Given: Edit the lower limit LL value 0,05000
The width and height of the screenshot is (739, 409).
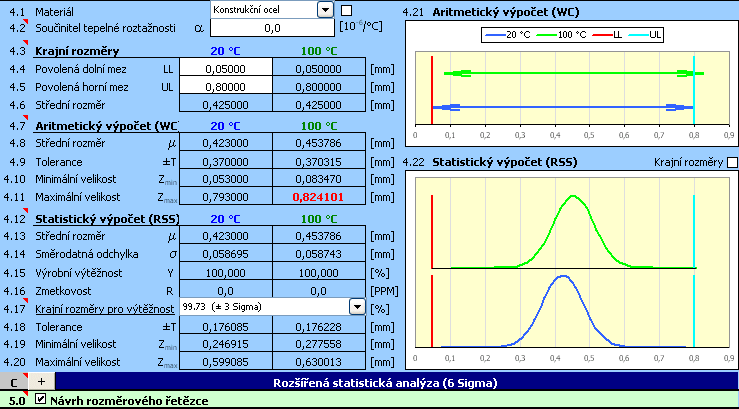Looking at the screenshot, I should 225,69.
